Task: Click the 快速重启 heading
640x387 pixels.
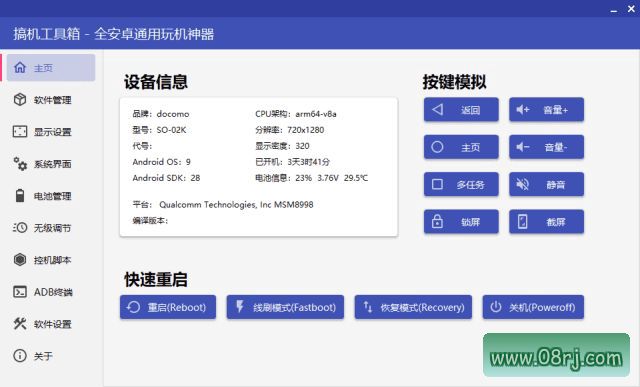Action: tap(156, 280)
